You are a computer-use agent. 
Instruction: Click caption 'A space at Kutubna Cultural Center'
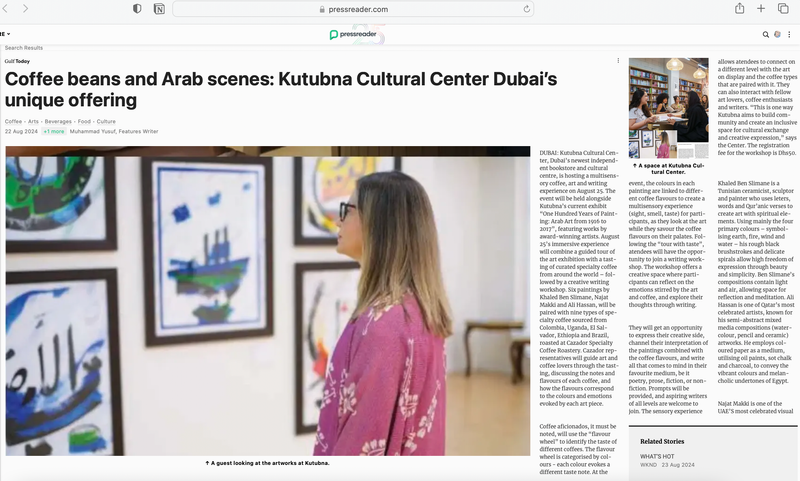(x=668, y=169)
